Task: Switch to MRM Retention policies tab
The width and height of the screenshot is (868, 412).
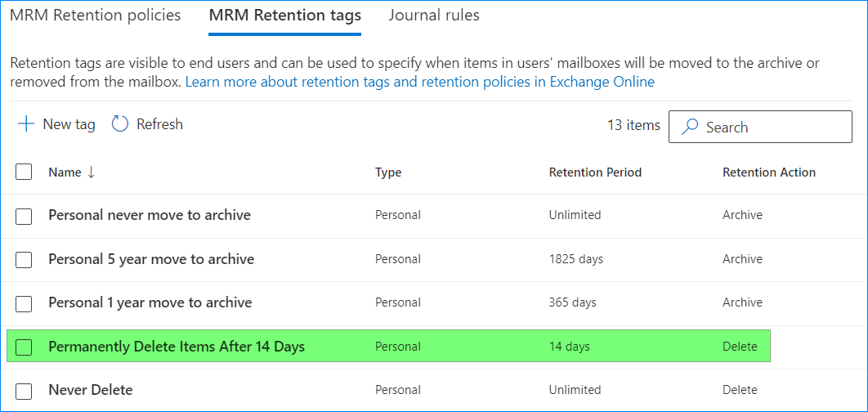Action: [95, 16]
